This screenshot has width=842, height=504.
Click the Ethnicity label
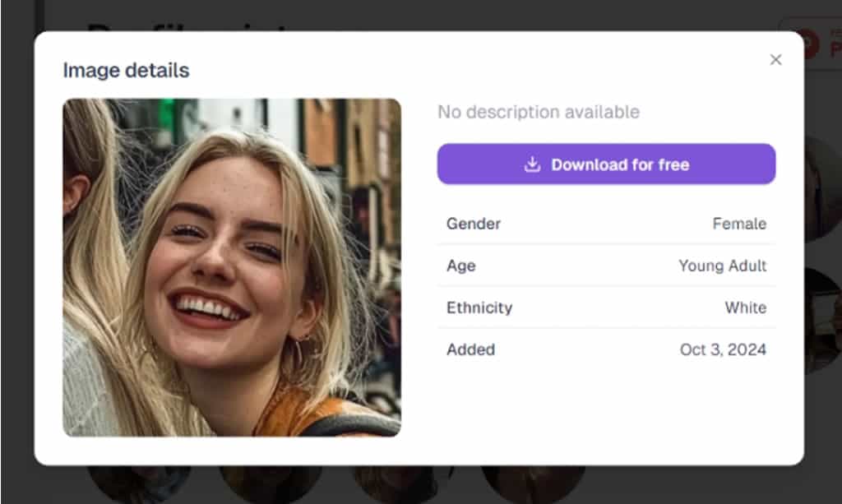coord(479,307)
